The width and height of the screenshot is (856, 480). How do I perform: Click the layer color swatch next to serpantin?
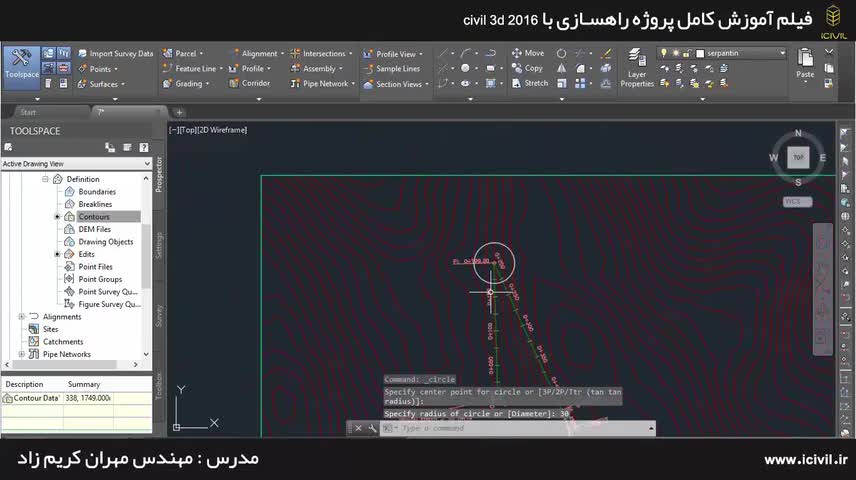click(700, 53)
